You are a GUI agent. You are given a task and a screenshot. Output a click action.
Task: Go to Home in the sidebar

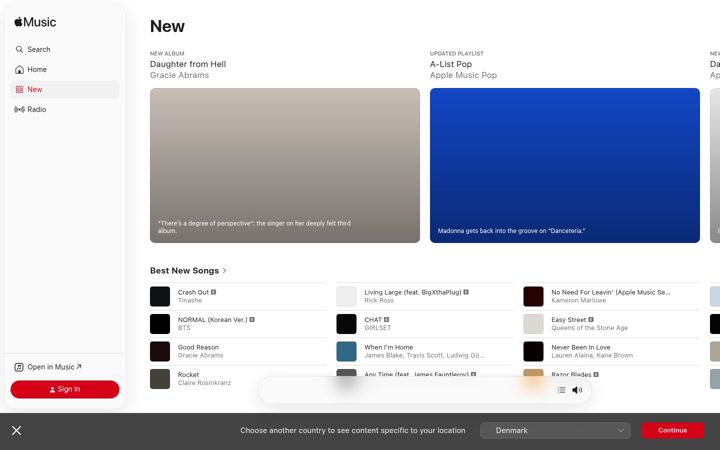point(65,69)
